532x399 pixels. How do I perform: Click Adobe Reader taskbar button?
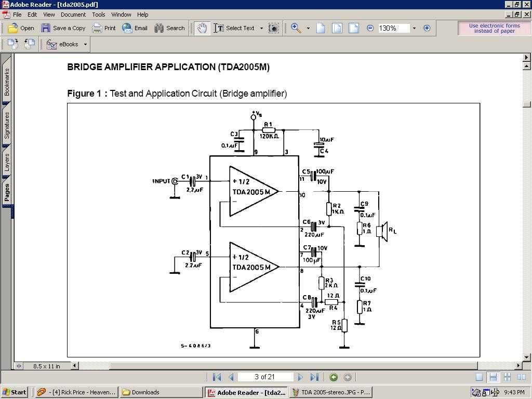coord(247,392)
